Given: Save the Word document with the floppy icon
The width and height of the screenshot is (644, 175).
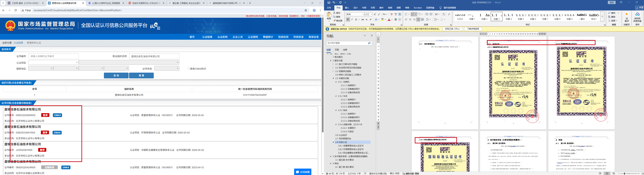Looking at the screenshot, I should point(329,3).
